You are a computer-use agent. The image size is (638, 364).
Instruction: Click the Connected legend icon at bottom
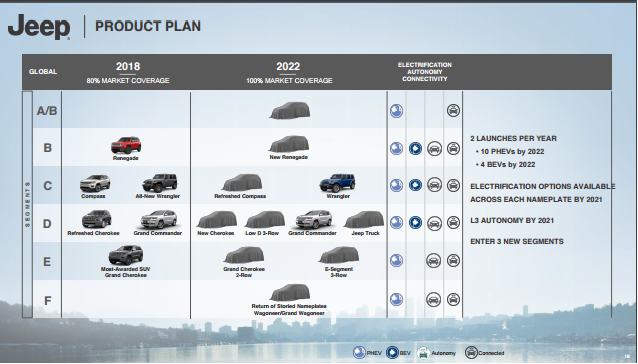coord(471,352)
